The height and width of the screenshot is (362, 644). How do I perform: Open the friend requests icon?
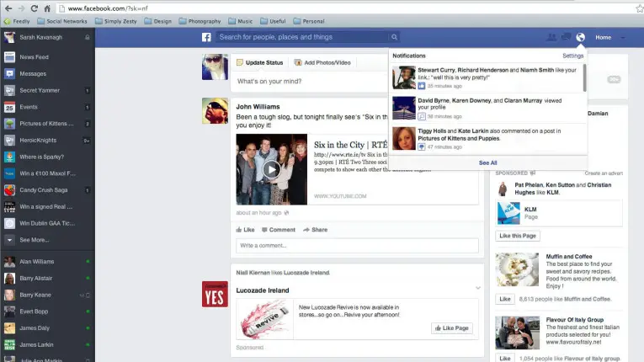pos(551,37)
